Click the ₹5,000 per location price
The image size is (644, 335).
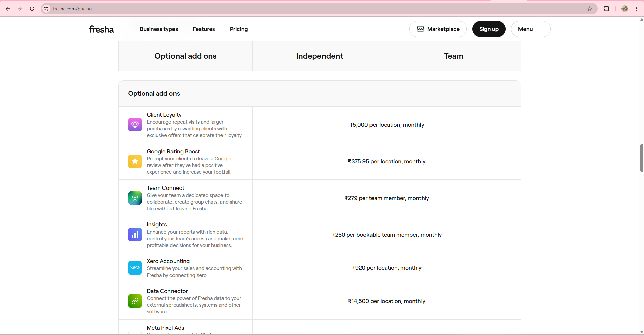(x=387, y=125)
